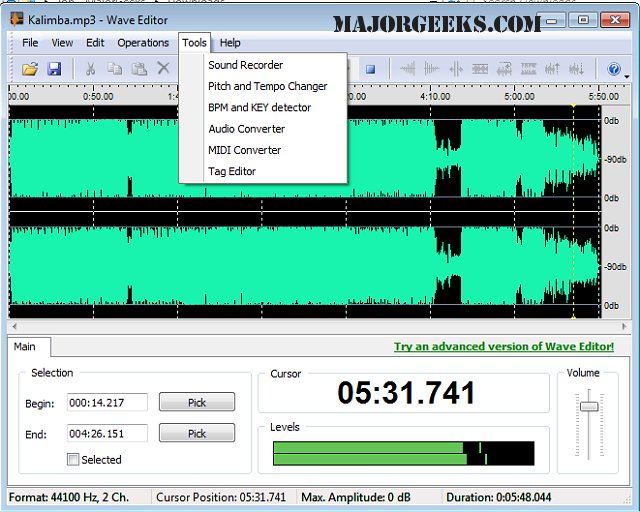The width and height of the screenshot is (640, 512).
Task: Follow the advanced version of Wave Editor link
Action: point(504,347)
